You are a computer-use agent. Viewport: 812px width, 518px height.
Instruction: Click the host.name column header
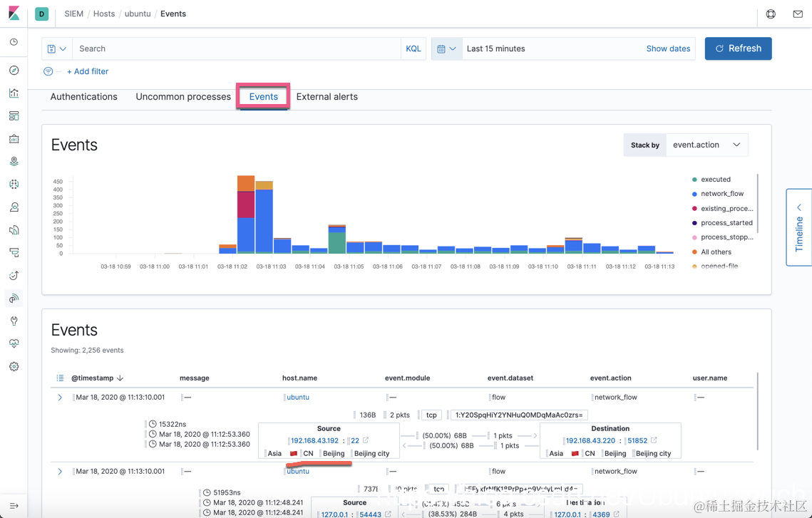click(x=300, y=378)
